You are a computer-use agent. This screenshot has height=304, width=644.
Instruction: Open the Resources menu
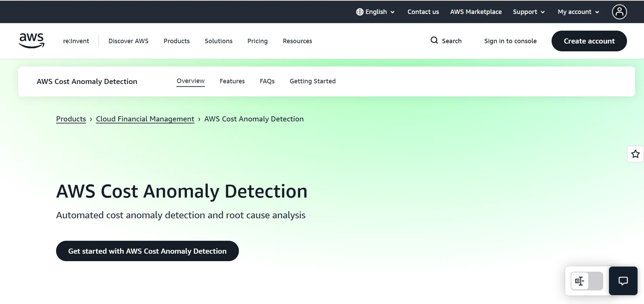click(x=297, y=41)
